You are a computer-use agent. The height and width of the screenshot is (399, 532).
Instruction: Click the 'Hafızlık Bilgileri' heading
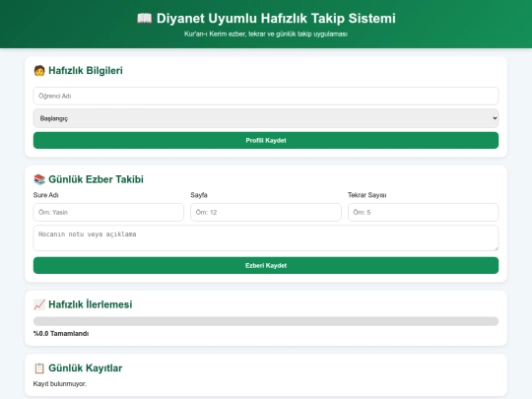pos(86,71)
